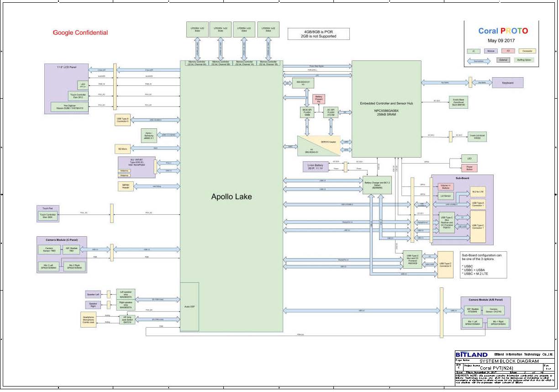The height and width of the screenshot is (392, 559).
Task: Select the Power Button block
Action: 469,168
